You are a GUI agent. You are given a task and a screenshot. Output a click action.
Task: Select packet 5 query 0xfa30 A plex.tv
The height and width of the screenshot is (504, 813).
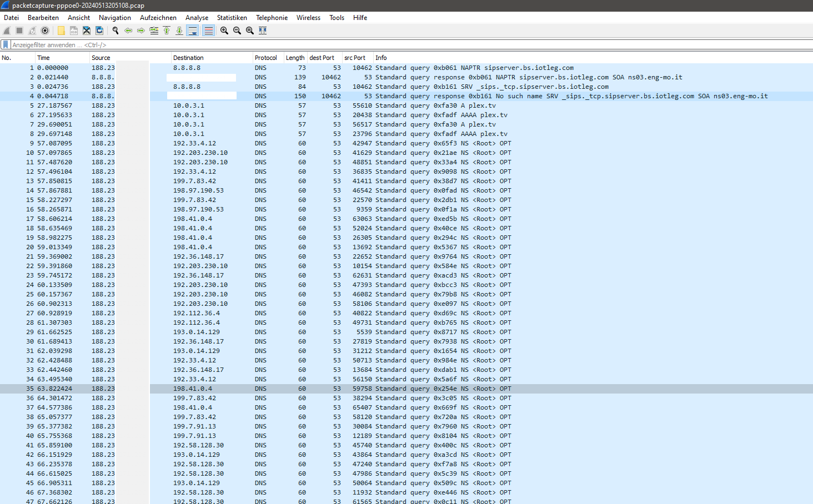[x=406, y=105]
